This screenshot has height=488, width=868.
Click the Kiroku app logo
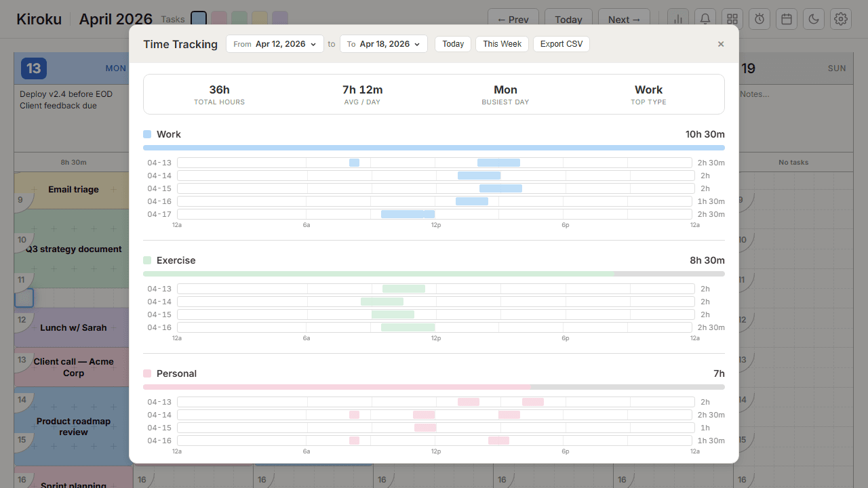click(x=39, y=19)
